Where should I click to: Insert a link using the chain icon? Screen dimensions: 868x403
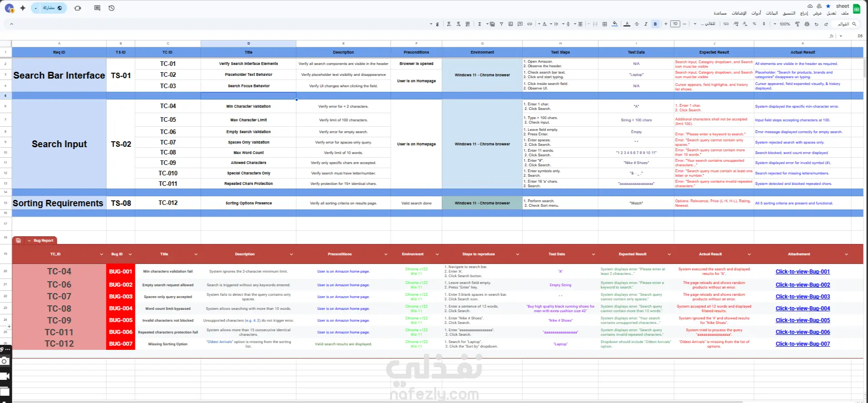pyautogui.click(x=530, y=24)
